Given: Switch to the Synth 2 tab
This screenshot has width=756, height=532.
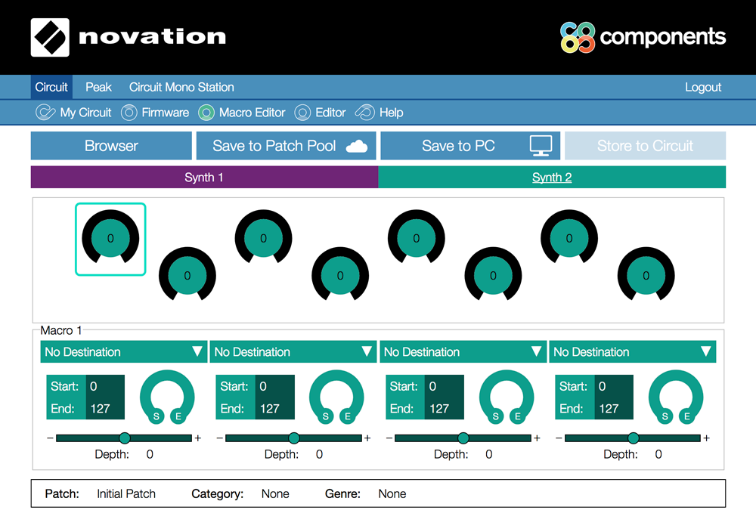Looking at the screenshot, I should click(552, 178).
